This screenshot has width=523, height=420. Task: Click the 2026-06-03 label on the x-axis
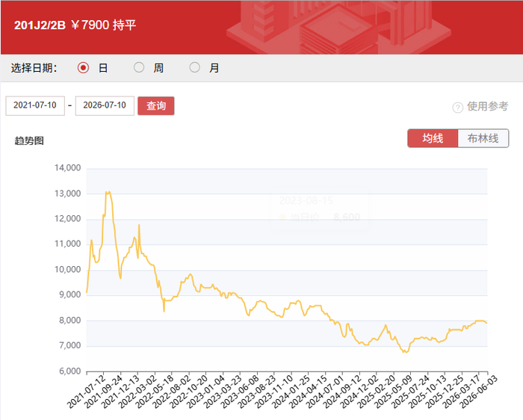click(x=479, y=392)
